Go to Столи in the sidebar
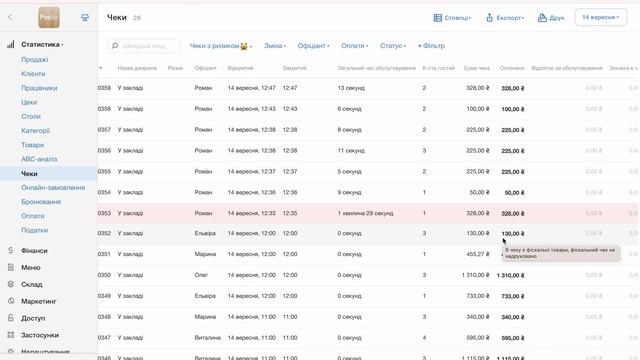640x360 pixels. (31, 116)
